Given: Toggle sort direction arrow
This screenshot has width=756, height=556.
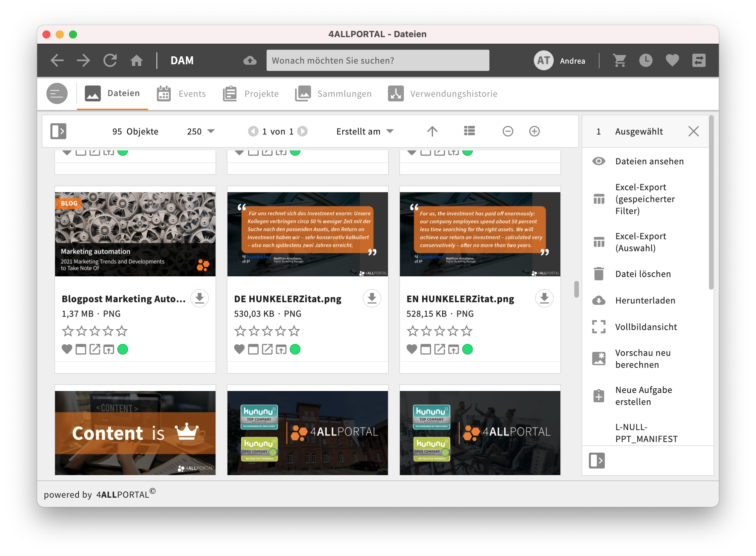Looking at the screenshot, I should coord(432,131).
